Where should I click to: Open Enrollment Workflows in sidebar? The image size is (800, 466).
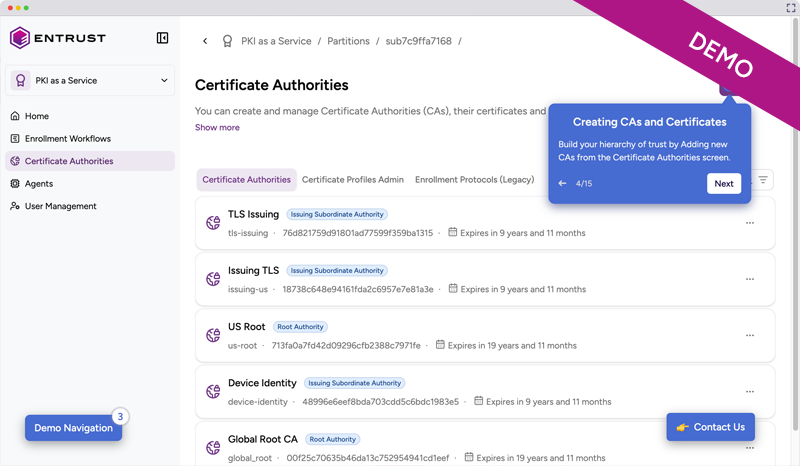click(x=90, y=138)
